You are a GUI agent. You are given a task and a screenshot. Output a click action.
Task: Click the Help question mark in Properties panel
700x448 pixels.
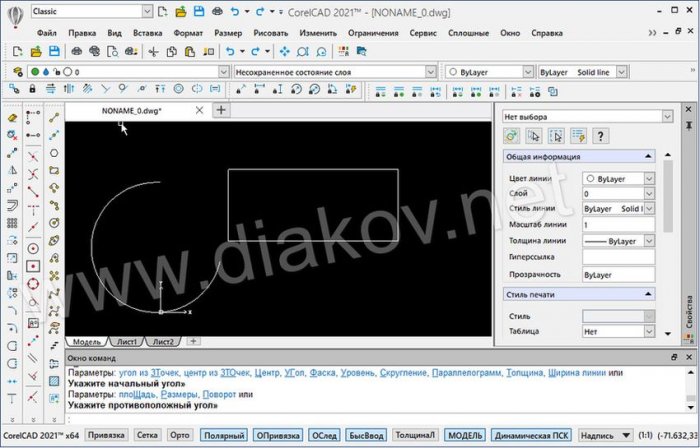click(x=602, y=136)
